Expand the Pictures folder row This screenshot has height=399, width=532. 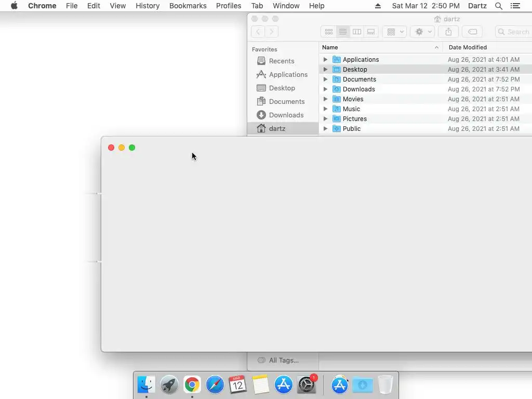click(325, 118)
